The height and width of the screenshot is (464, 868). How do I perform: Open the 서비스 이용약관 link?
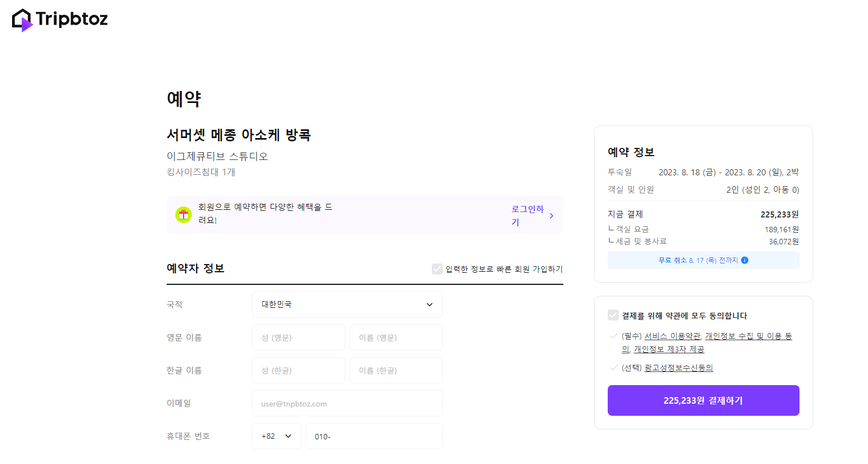tap(672, 336)
